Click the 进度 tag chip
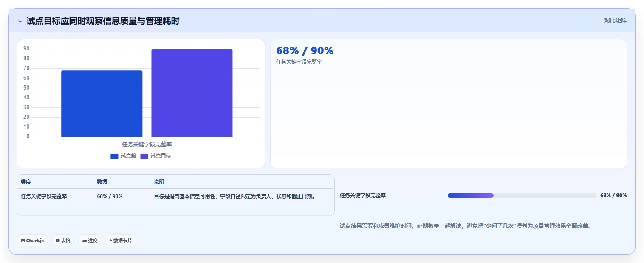The width and height of the screenshot is (644, 263). point(90,241)
